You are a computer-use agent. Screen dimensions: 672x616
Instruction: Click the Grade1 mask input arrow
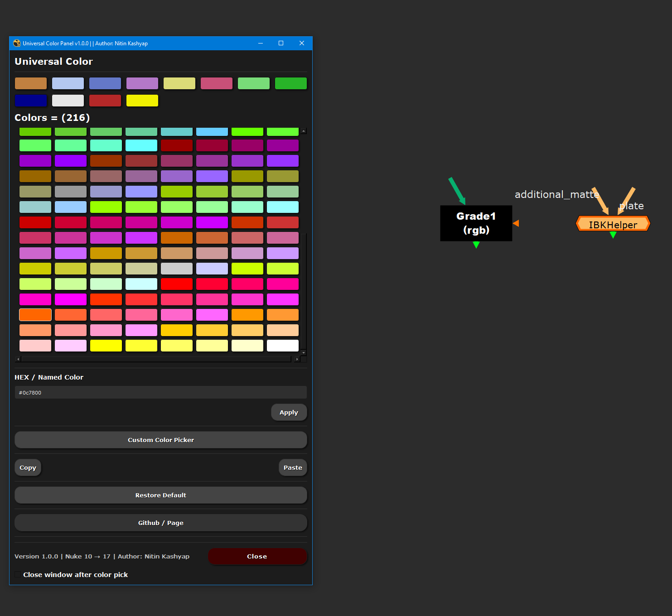coord(516,223)
